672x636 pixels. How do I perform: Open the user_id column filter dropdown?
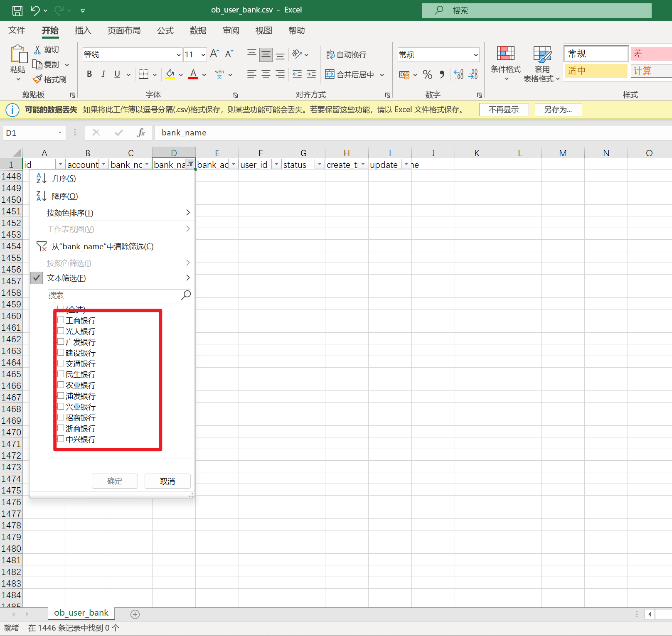(x=276, y=165)
